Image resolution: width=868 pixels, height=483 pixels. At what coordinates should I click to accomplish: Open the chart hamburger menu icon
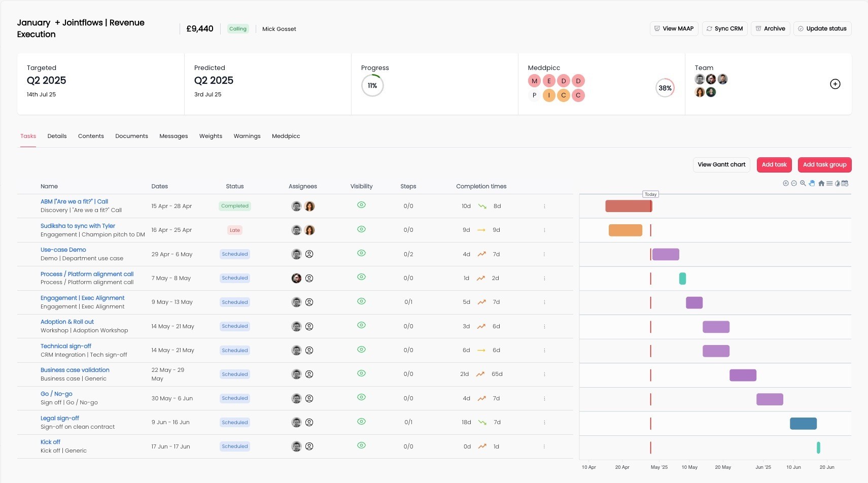click(829, 183)
